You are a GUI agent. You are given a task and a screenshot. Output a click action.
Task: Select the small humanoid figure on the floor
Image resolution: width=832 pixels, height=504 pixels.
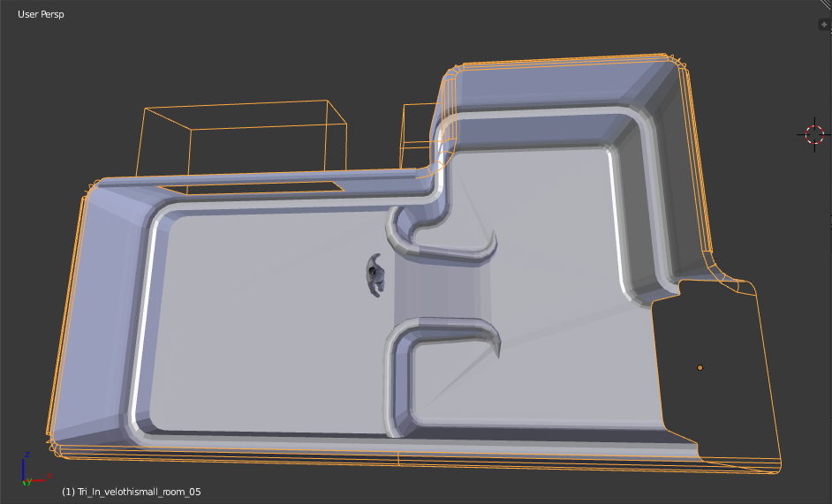pos(375,275)
